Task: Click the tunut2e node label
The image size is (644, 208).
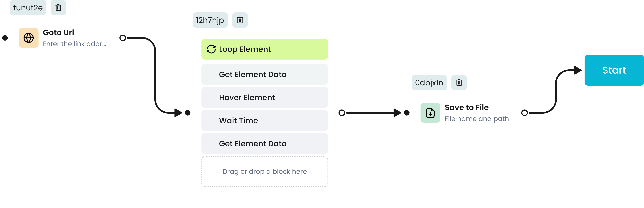Action: click(x=28, y=8)
